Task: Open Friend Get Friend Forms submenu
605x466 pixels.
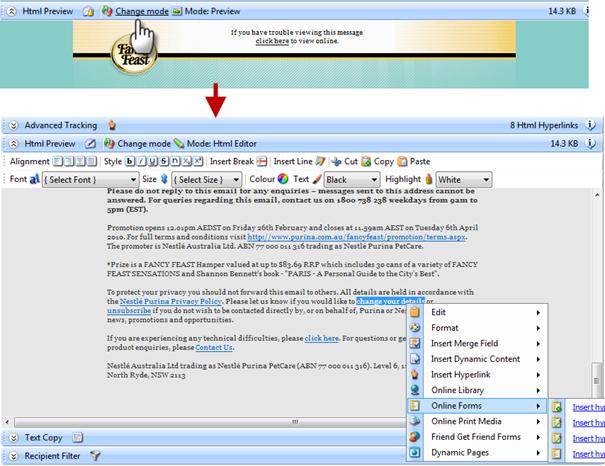Action: (477, 437)
